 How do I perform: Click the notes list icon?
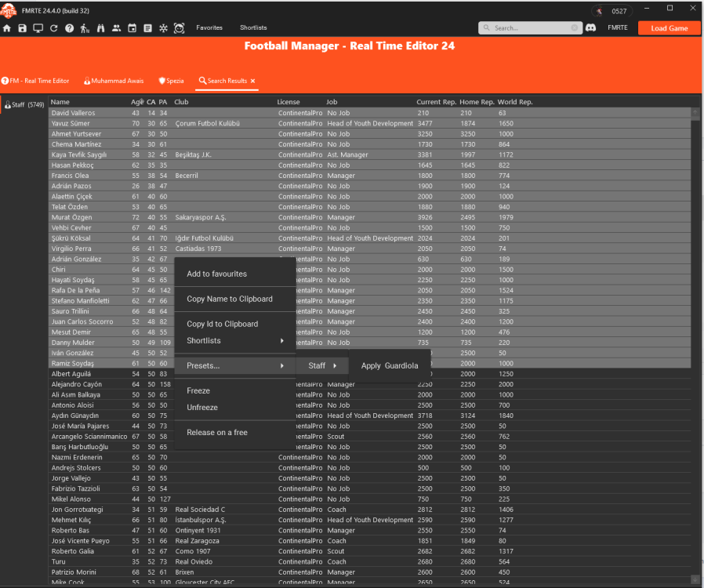coord(147,28)
